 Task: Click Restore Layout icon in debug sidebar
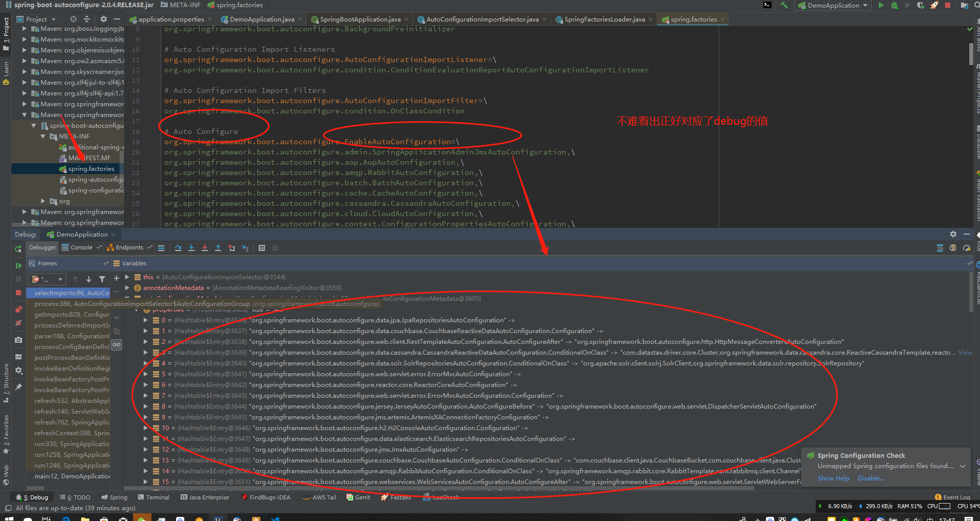coord(18,357)
